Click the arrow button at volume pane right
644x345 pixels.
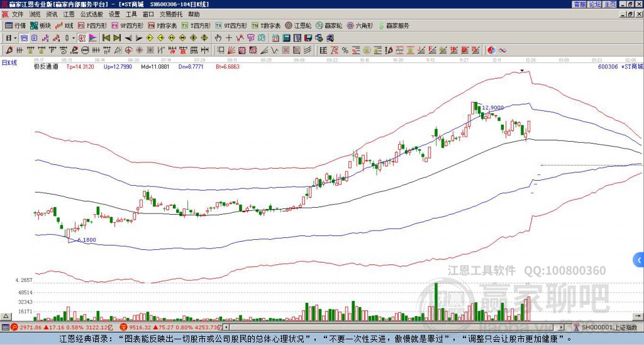point(638,316)
